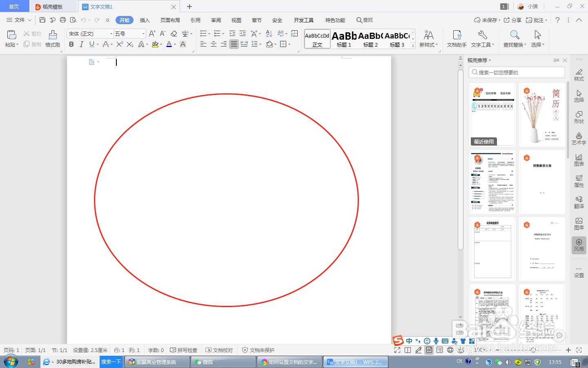The height and width of the screenshot is (368, 588).
Task: Align text left
Action: (x=203, y=44)
